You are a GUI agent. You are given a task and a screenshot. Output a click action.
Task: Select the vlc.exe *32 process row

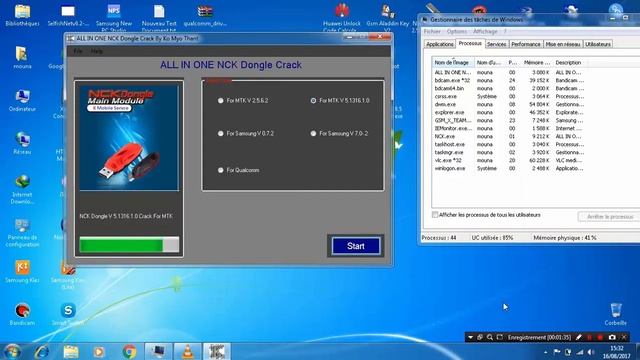click(509, 160)
